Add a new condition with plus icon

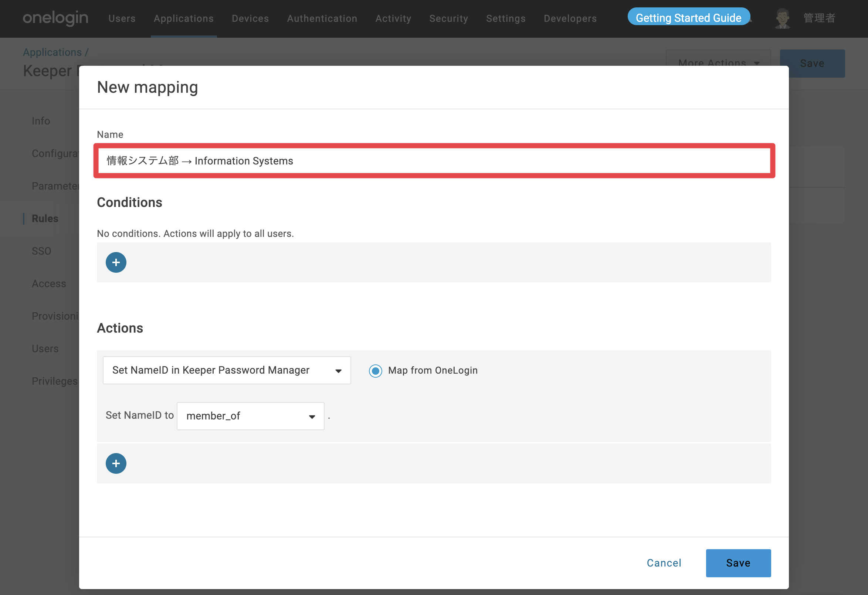pyautogui.click(x=116, y=262)
